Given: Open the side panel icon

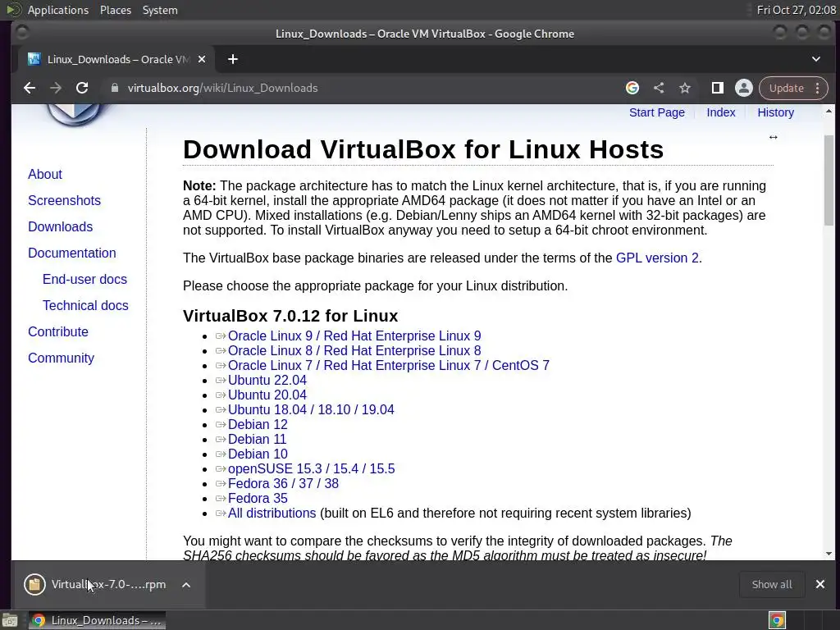Looking at the screenshot, I should point(717,88).
